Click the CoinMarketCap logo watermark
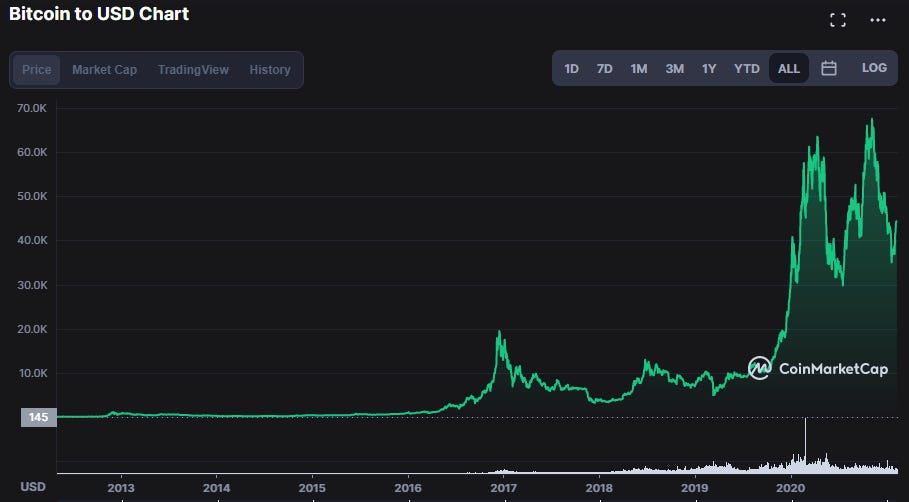 click(x=817, y=369)
